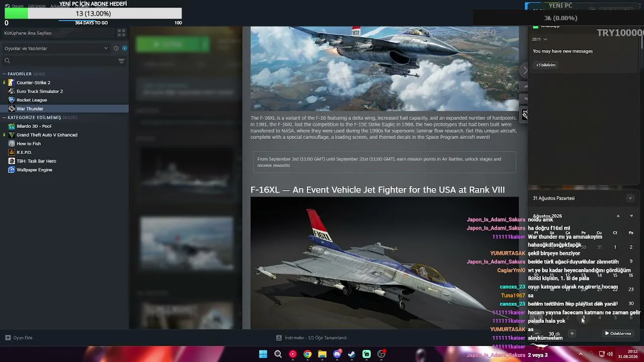Open the +1 bildirim notification

tap(546, 65)
